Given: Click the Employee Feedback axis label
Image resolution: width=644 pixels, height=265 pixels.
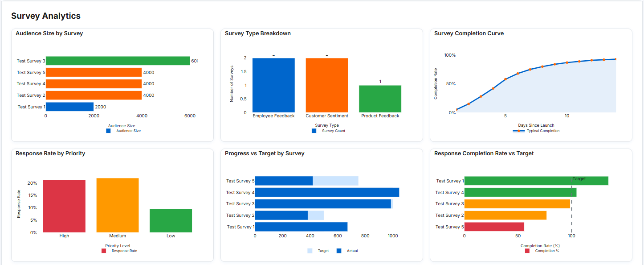Looking at the screenshot, I should (x=273, y=116).
